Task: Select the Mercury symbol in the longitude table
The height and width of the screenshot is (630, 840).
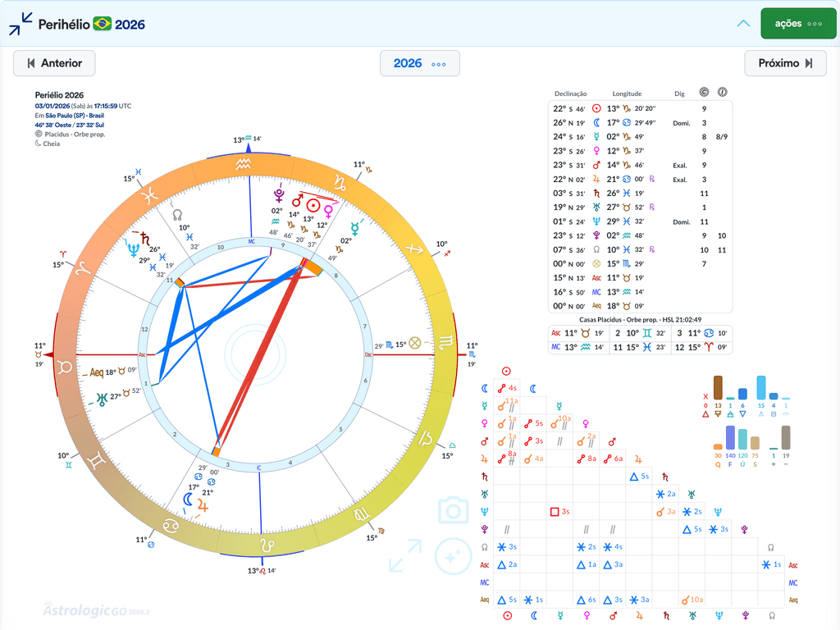Action: pos(596,137)
